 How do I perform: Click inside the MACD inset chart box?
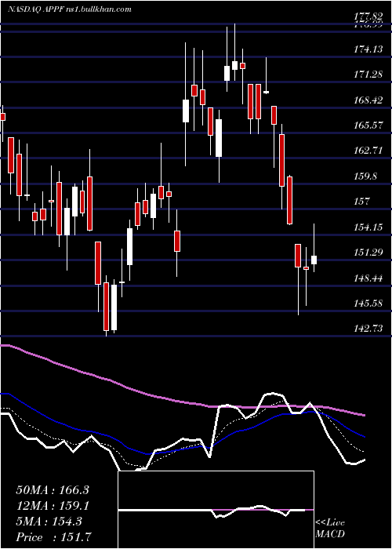coord(216,510)
